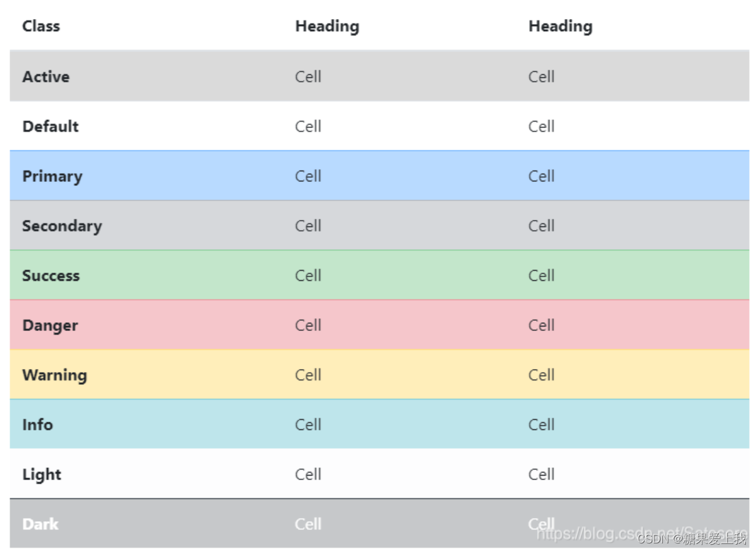Click the second Heading column header

(x=560, y=26)
